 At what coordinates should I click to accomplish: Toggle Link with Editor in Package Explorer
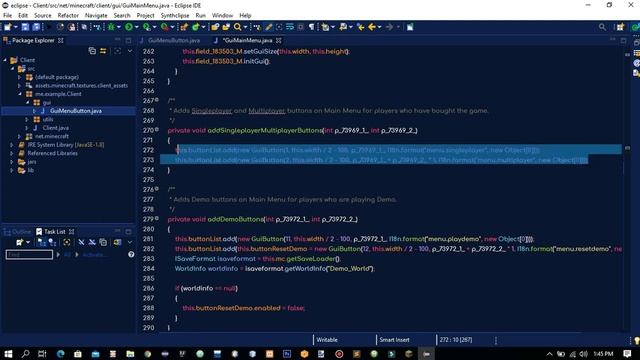[x=103, y=51]
